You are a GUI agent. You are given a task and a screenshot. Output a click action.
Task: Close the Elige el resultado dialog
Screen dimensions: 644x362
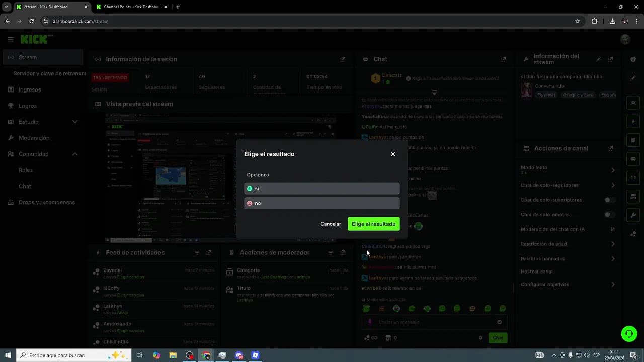click(x=393, y=154)
